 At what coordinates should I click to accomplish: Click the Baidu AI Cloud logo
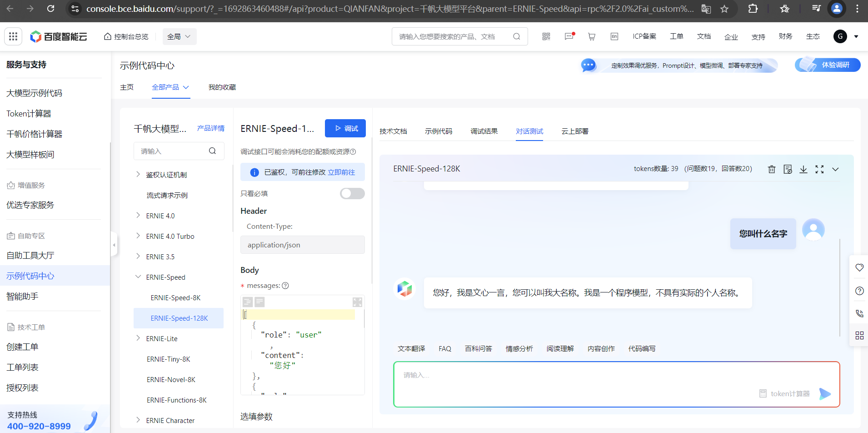pyautogui.click(x=59, y=36)
